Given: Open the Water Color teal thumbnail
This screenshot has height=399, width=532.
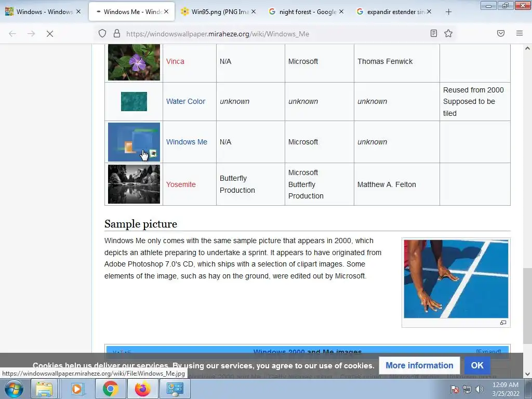Looking at the screenshot, I should 134,101.
